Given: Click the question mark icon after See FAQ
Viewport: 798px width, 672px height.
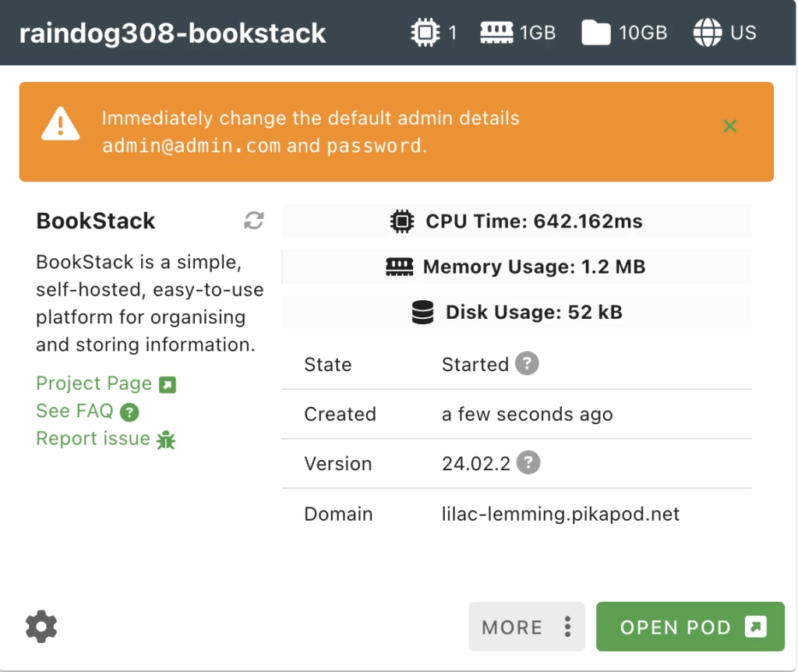Looking at the screenshot, I should (x=128, y=412).
